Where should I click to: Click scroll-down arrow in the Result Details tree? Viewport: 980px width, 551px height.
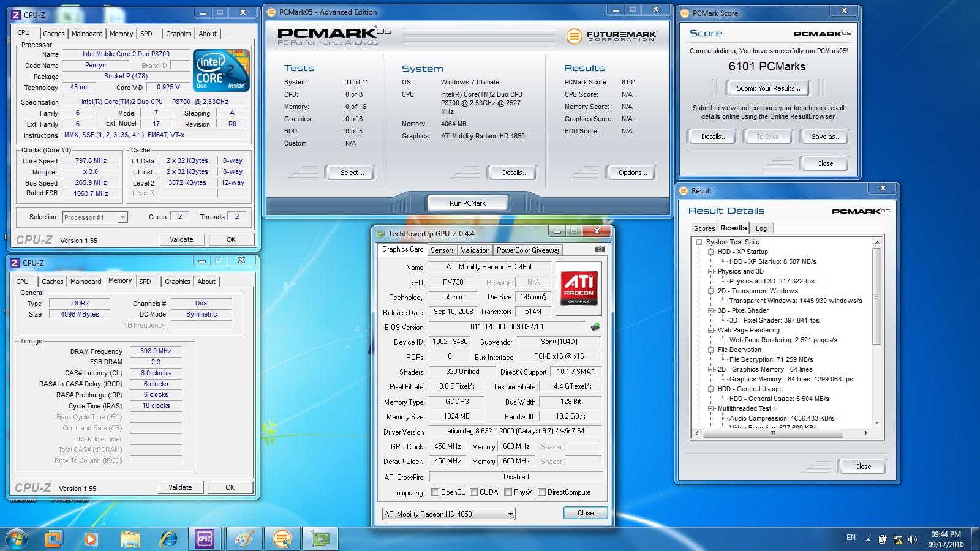[876, 423]
